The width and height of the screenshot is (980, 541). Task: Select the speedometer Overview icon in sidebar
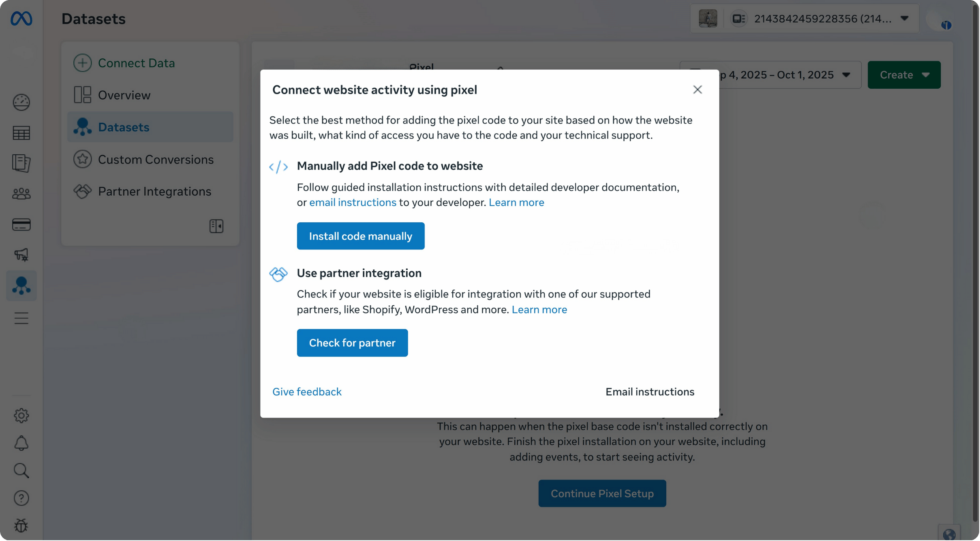(x=21, y=102)
